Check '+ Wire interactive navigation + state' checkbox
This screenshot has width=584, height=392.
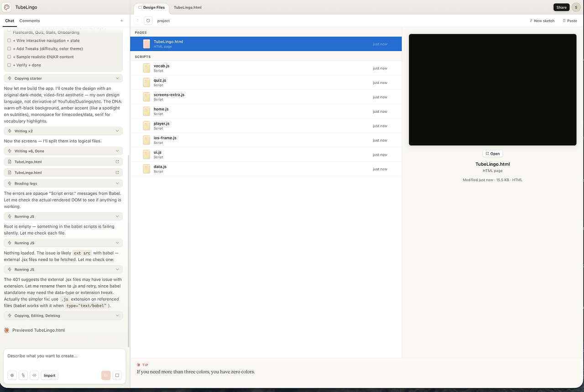pyautogui.click(x=9, y=41)
